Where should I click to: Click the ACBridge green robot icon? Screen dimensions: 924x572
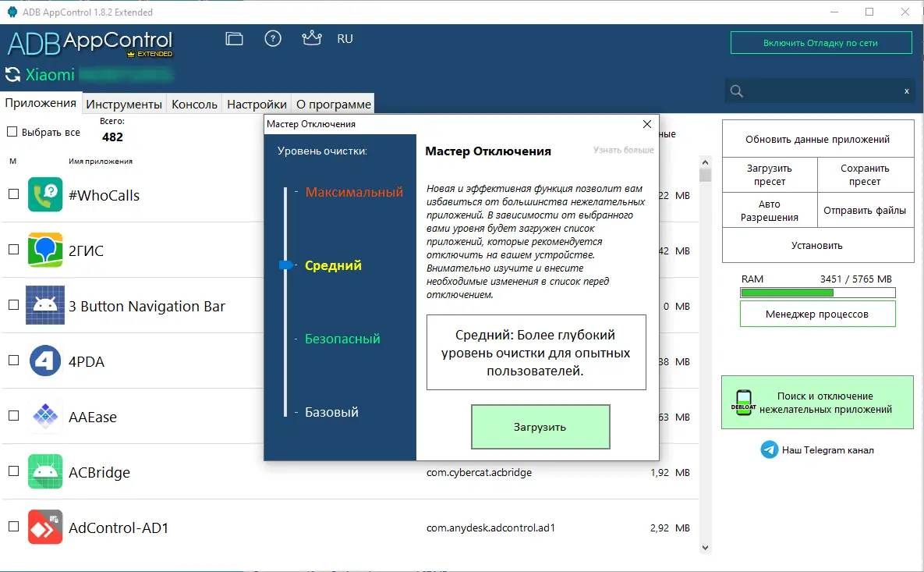[x=45, y=471]
